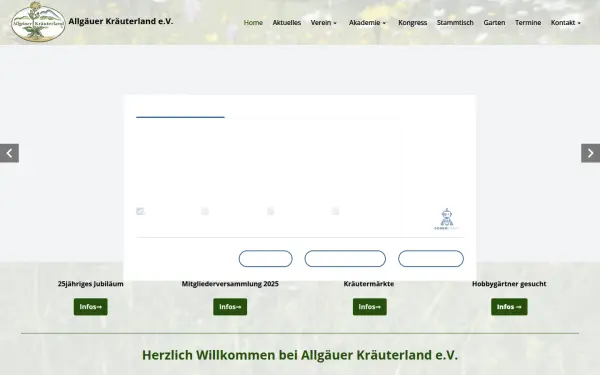This screenshot has height=375, width=600.
Task: Click the 'Kräutermärkte' heading
Action: 369,284
